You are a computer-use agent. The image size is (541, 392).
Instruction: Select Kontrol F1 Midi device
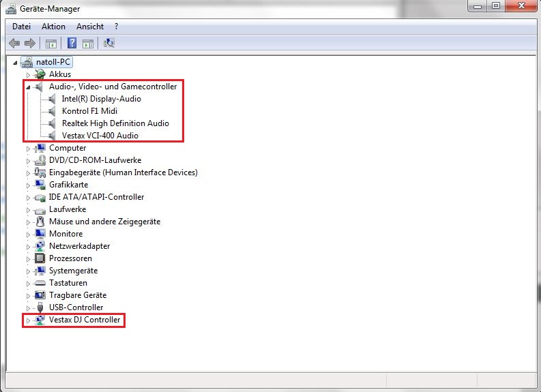89,111
